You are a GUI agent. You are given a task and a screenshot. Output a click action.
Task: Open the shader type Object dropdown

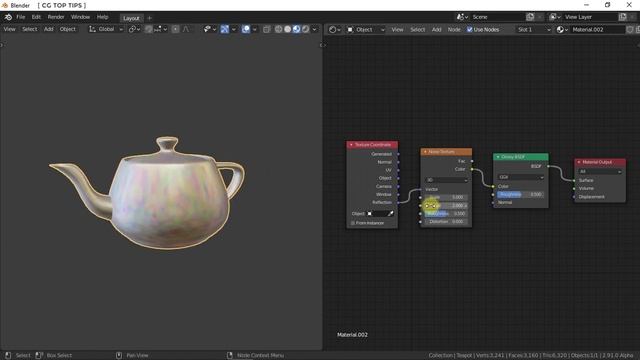366,29
